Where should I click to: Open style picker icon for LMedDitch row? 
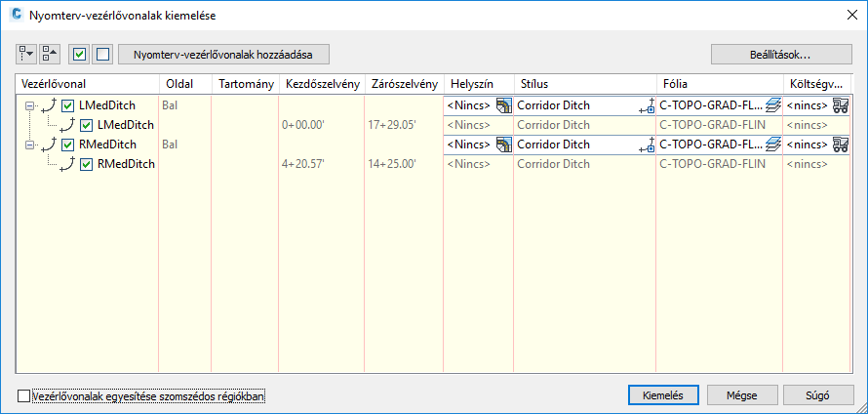click(647, 105)
